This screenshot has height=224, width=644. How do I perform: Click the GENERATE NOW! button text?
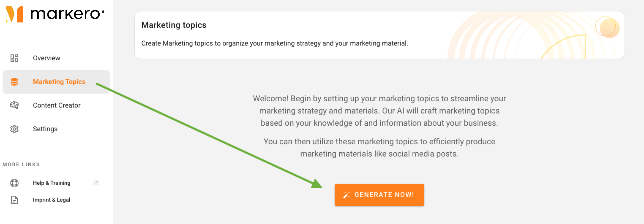(x=384, y=195)
